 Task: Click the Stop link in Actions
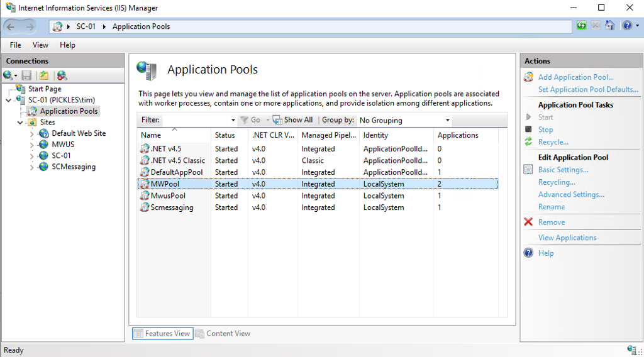click(545, 129)
